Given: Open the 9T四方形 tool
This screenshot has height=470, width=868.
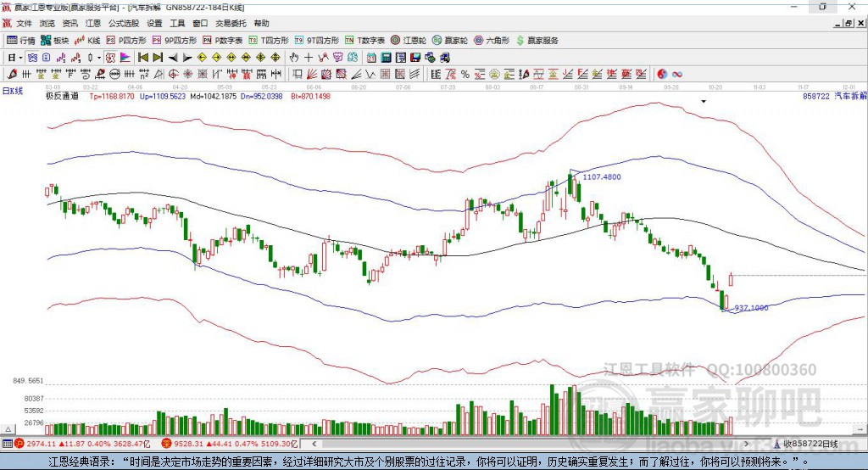Looking at the screenshot, I should tap(317, 41).
